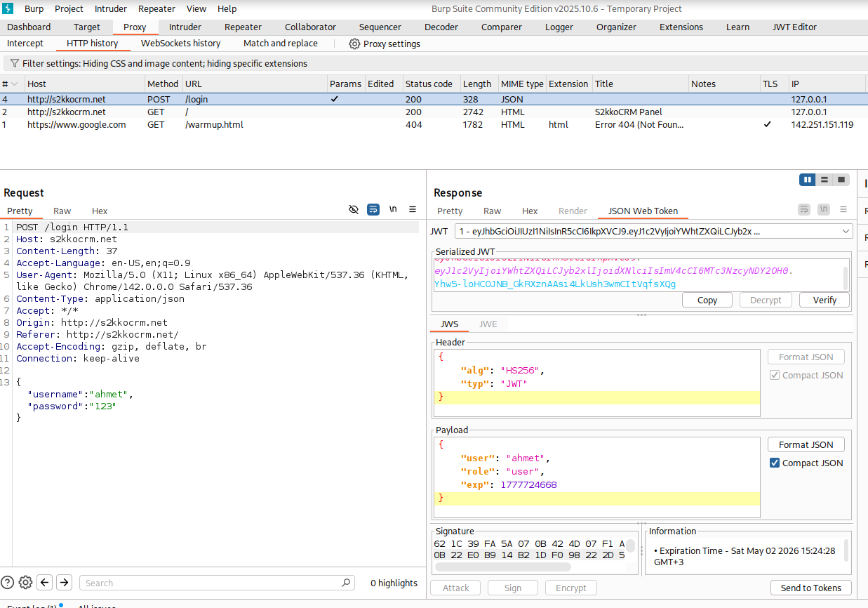Screen dimensions: 868x608
Task: Switch to the Target tab
Action: tap(87, 27)
